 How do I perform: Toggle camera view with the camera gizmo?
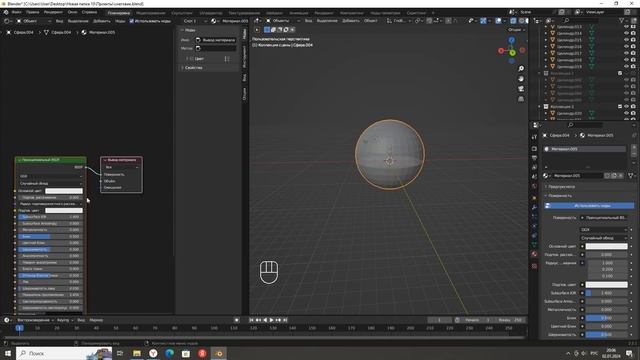521,89
